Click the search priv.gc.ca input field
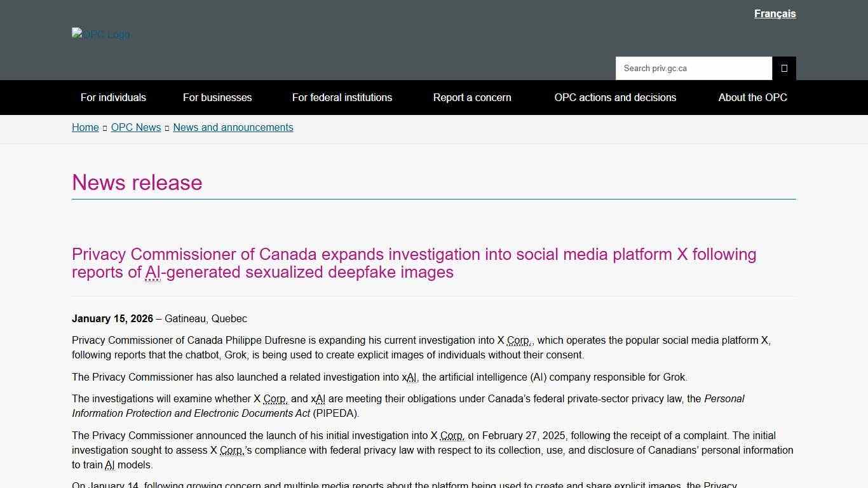868x488 pixels. point(693,68)
